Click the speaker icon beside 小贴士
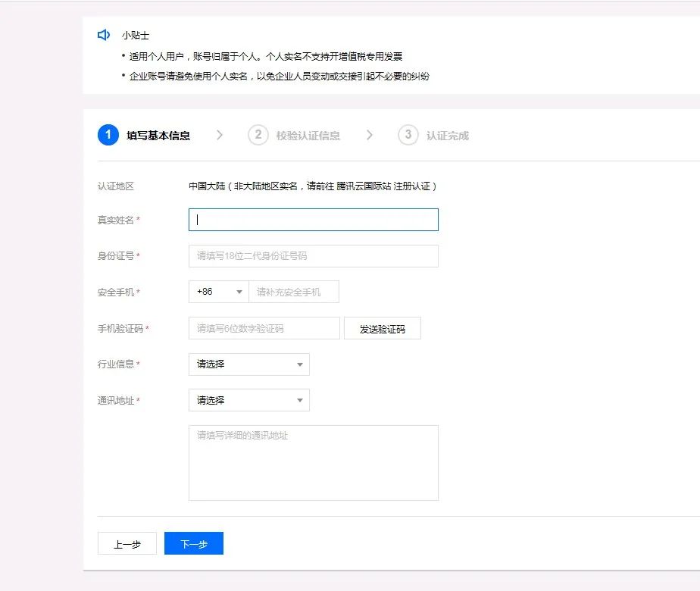 (104, 35)
